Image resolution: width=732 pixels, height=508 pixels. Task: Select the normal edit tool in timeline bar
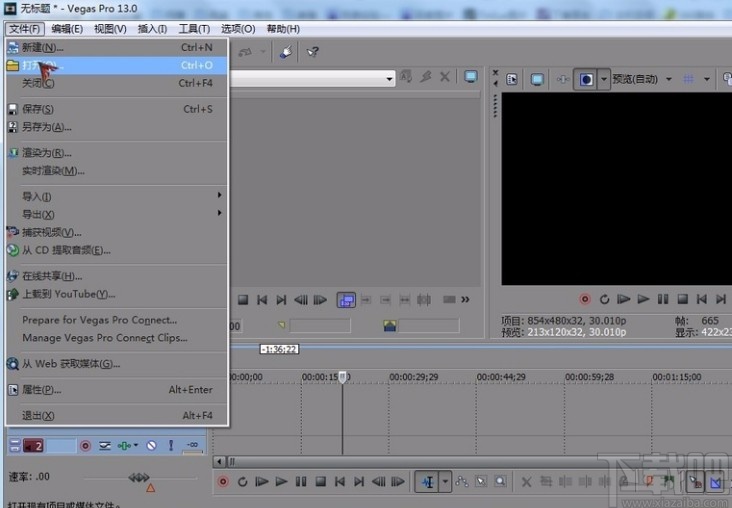(x=428, y=482)
